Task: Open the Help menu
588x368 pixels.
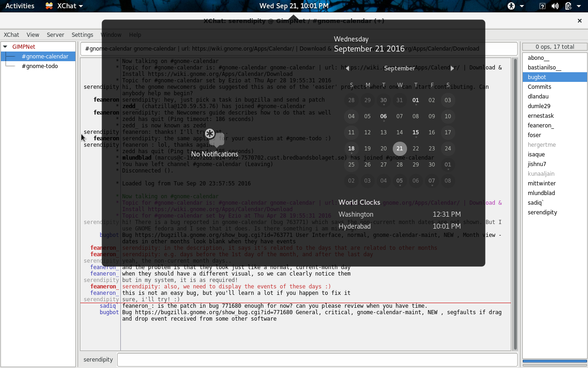Action: click(135, 34)
